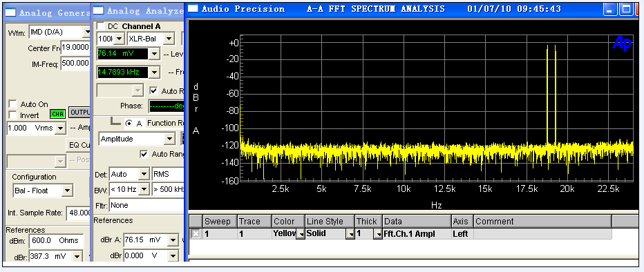
Task: Click the Fft.Ch.1 Ampl data cell
Action: (x=417, y=234)
